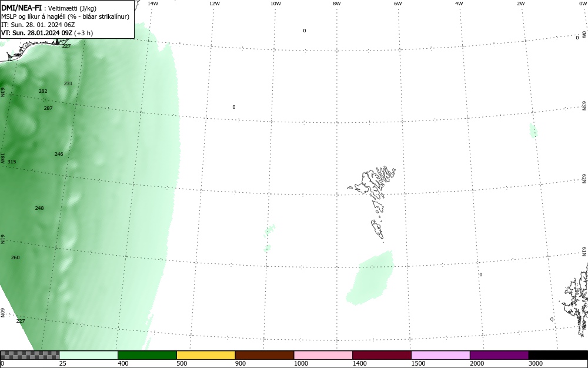Click the '1500' label on the legend scale

(x=418, y=363)
